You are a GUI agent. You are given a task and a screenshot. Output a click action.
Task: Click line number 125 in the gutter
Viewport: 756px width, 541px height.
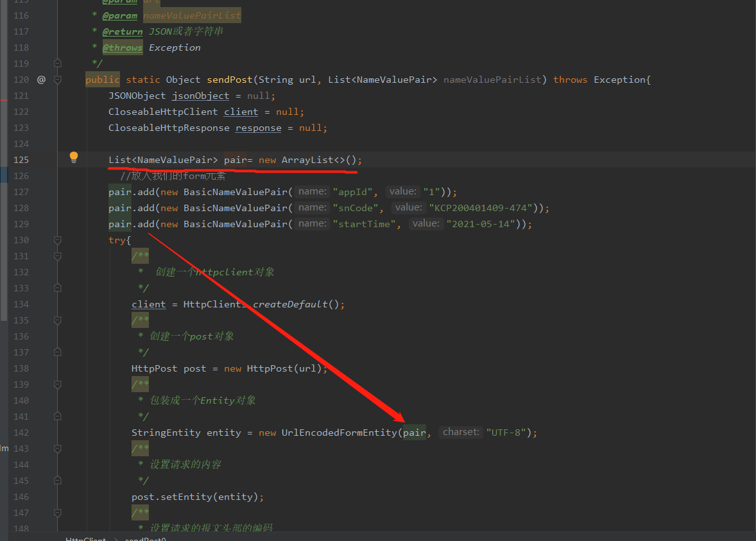point(21,160)
